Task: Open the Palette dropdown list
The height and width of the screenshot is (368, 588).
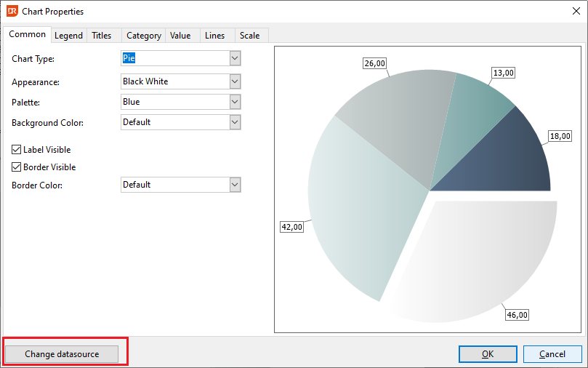Action: point(235,102)
